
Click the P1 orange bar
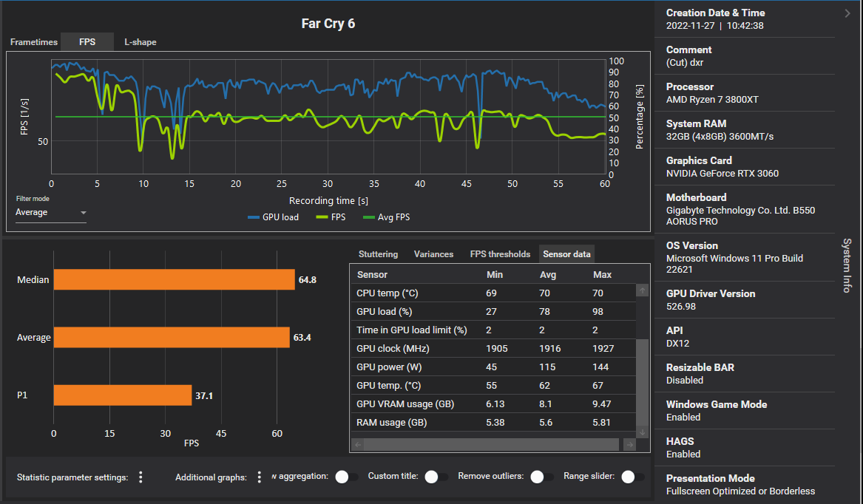123,395
